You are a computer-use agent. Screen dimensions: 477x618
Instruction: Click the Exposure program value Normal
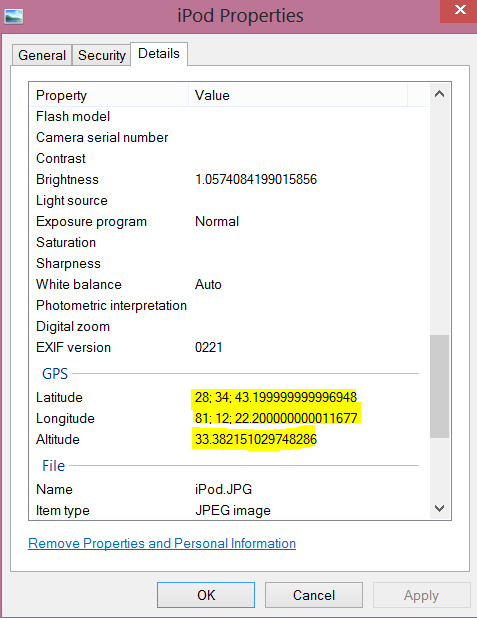tap(217, 222)
